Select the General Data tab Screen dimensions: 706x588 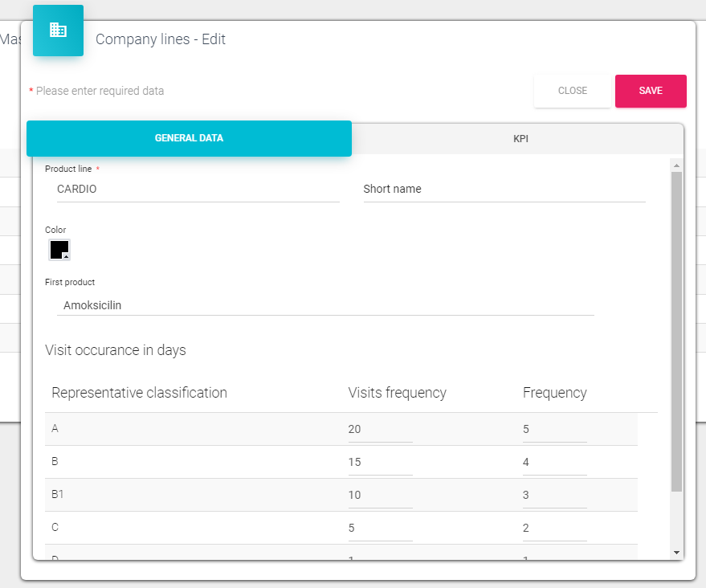(189, 138)
